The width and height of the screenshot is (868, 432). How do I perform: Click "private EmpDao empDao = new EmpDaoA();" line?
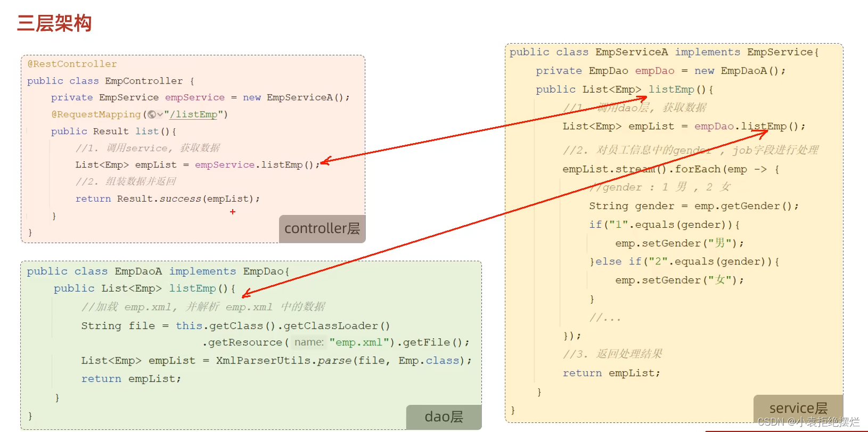[661, 71]
